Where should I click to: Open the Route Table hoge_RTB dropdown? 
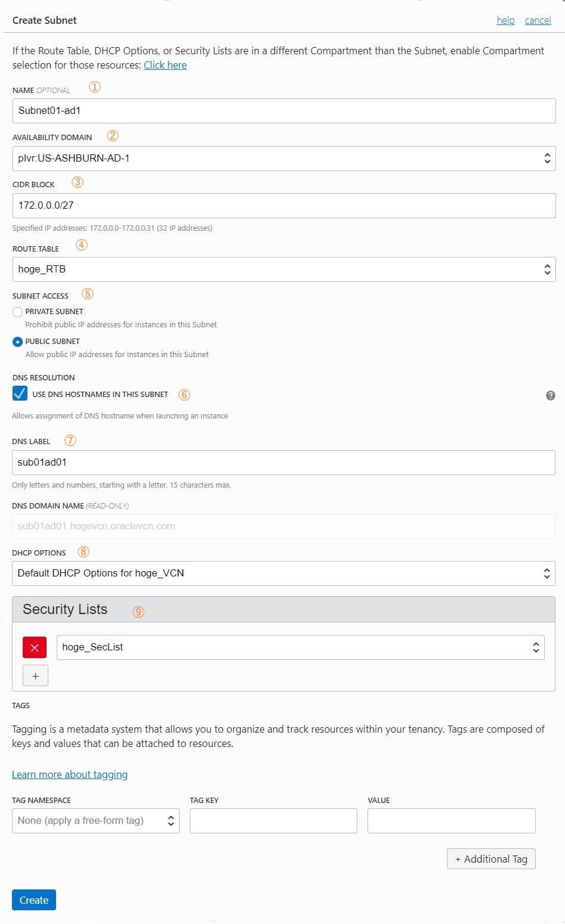click(284, 269)
